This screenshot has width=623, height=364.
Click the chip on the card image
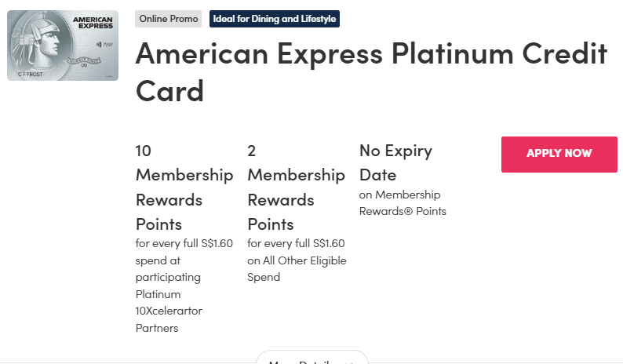24,39
